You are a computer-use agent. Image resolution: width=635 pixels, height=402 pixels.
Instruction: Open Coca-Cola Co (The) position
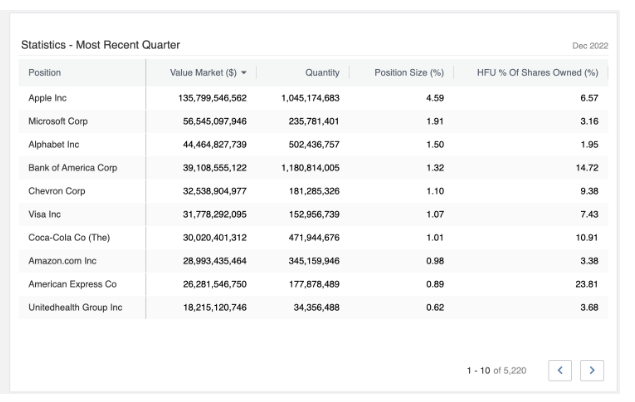click(x=66, y=237)
